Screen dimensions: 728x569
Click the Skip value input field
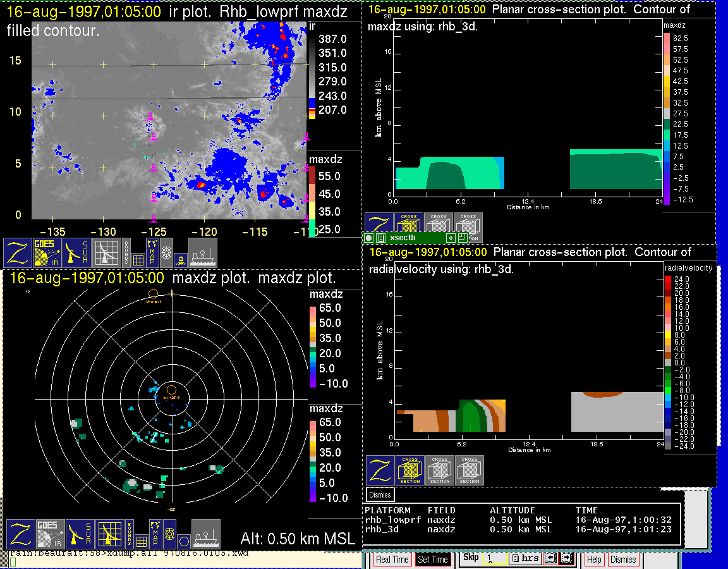coord(494,559)
